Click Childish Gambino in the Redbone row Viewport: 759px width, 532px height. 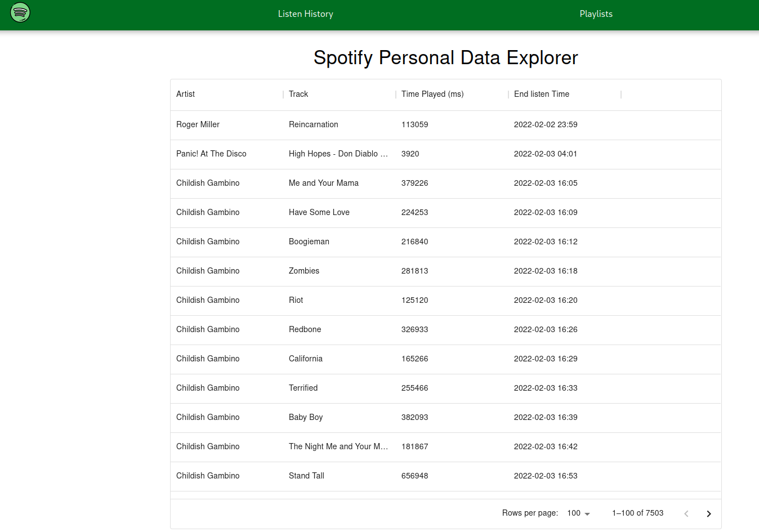pyautogui.click(x=208, y=329)
